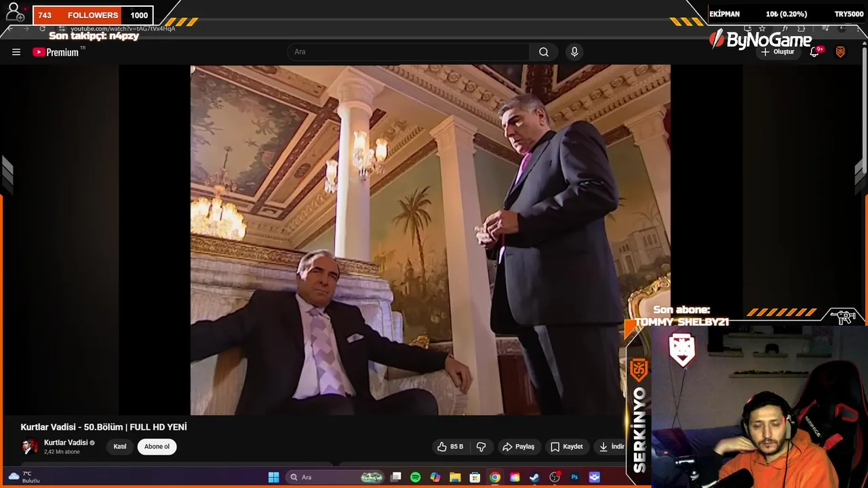This screenshot has width=868, height=488.
Task: Open Copilot from the taskbar
Action: pyautogui.click(x=435, y=477)
